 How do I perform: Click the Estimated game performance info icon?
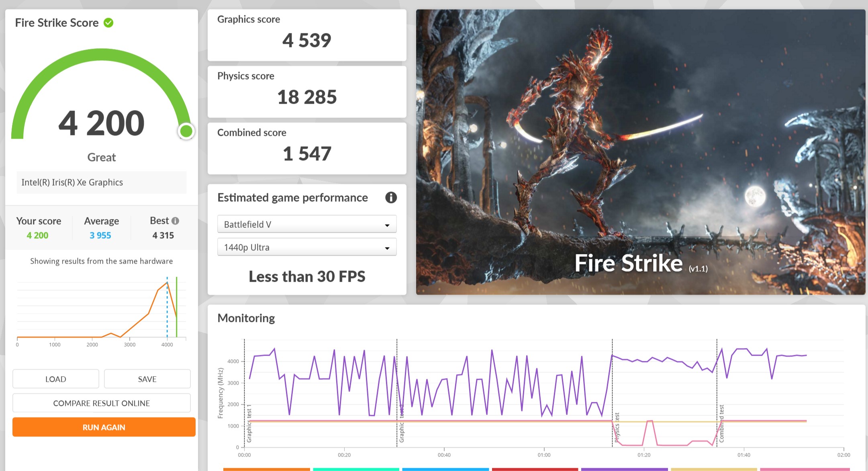(x=391, y=197)
